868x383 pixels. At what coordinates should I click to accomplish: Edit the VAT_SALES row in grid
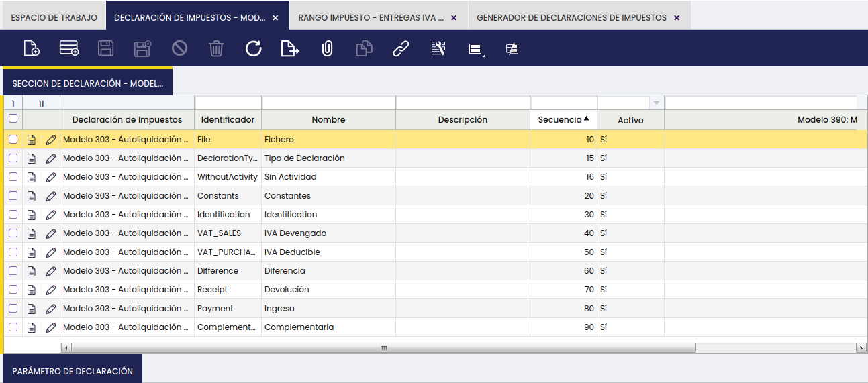tap(51, 233)
